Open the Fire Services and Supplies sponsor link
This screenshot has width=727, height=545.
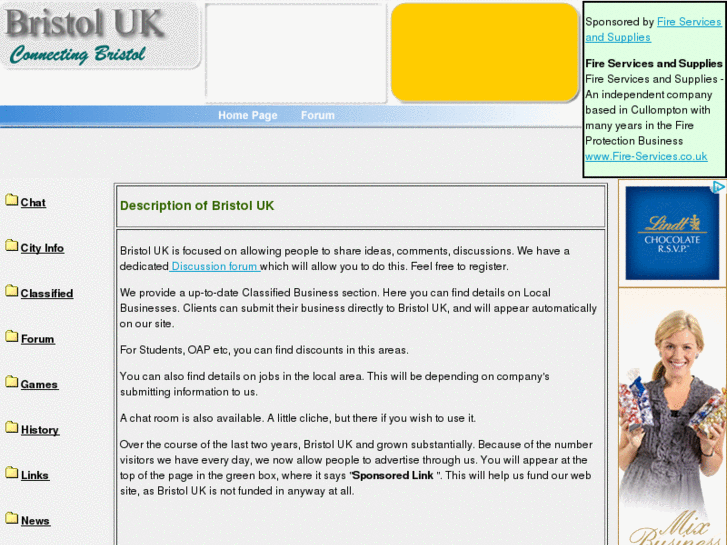(x=653, y=30)
